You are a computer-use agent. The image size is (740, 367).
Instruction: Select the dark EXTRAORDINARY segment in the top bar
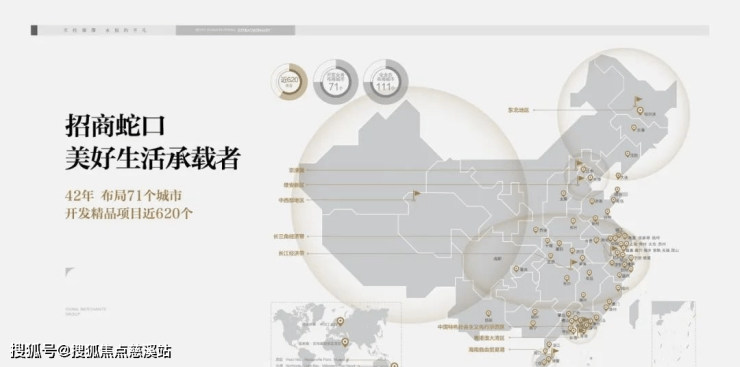pos(235,30)
